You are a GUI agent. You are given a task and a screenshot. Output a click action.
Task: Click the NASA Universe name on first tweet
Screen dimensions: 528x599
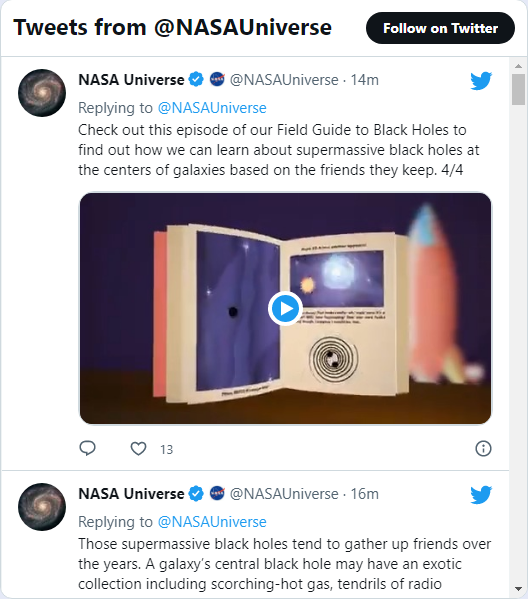[131, 80]
